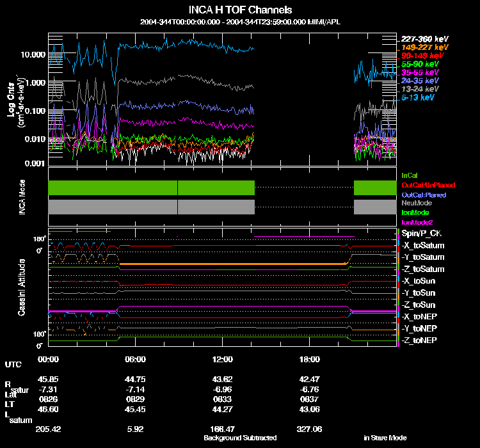Click the IonMode2 legend label
This screenshot has height=448, width=480.
point(417,223)
